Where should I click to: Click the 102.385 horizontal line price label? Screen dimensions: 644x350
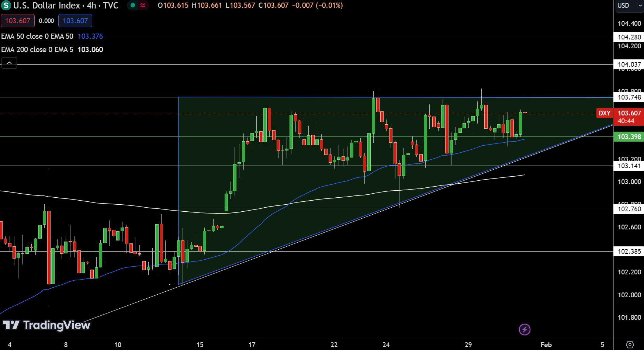click(x=629, y=251)
